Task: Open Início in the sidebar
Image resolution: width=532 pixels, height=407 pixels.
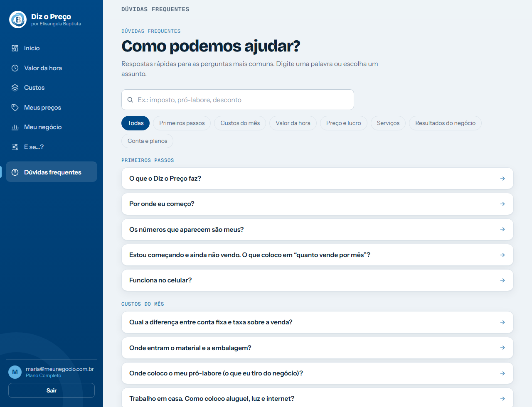Action: (52, 48)
